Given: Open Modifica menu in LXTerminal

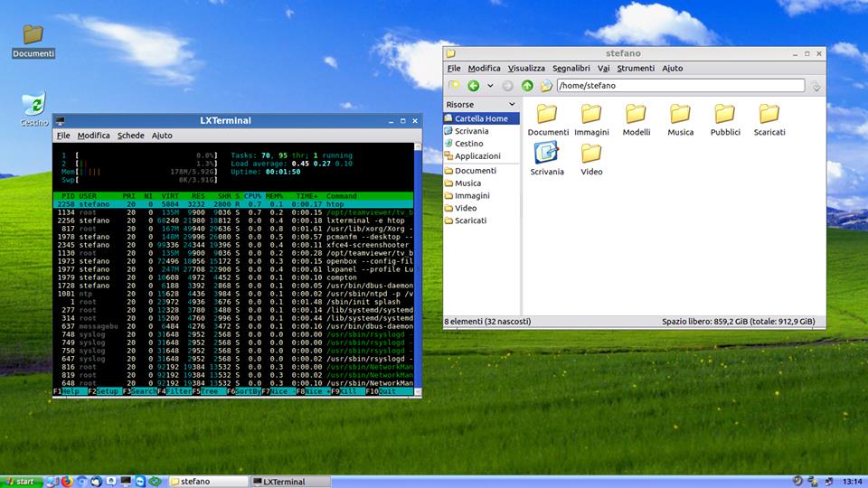Looking at the screenshot, I should point(93,136).
